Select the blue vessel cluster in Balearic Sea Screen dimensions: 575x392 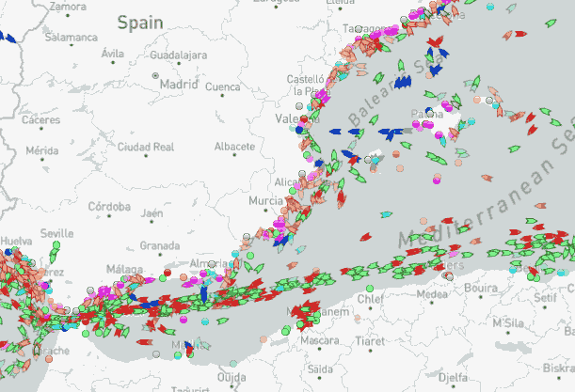tap(405, 83)
